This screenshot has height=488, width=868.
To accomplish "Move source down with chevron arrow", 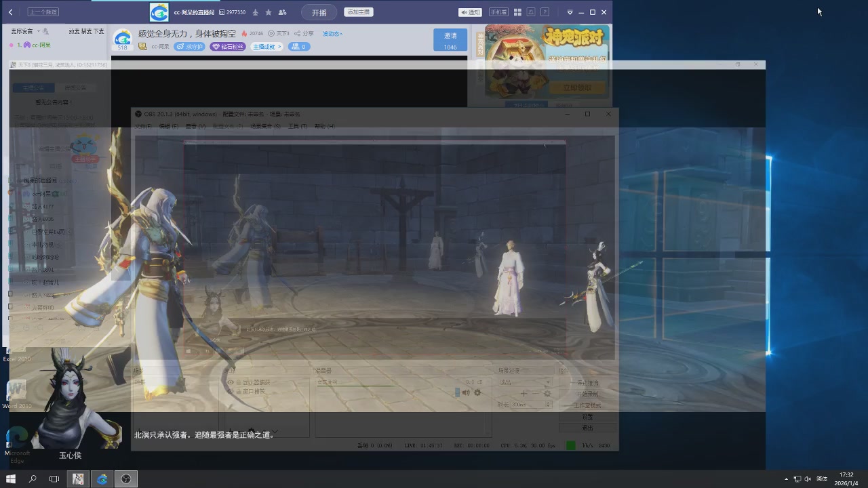I will (x=275, y=431).
